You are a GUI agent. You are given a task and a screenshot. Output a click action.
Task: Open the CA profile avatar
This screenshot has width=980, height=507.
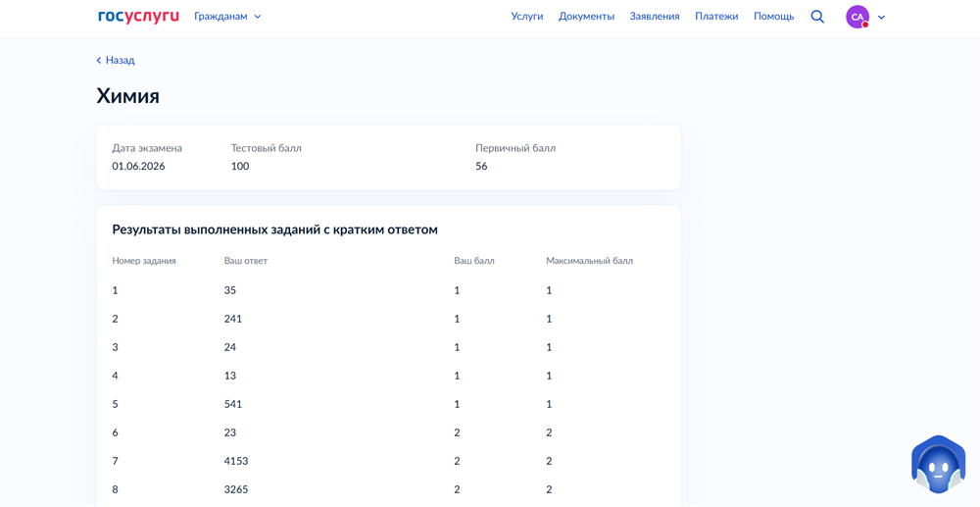[857, 17]
